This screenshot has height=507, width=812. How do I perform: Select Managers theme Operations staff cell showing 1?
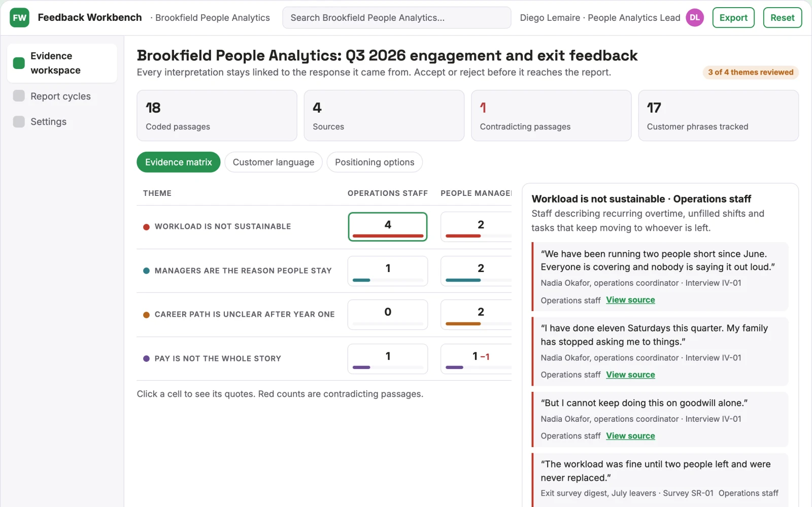(x=388, y=271)
